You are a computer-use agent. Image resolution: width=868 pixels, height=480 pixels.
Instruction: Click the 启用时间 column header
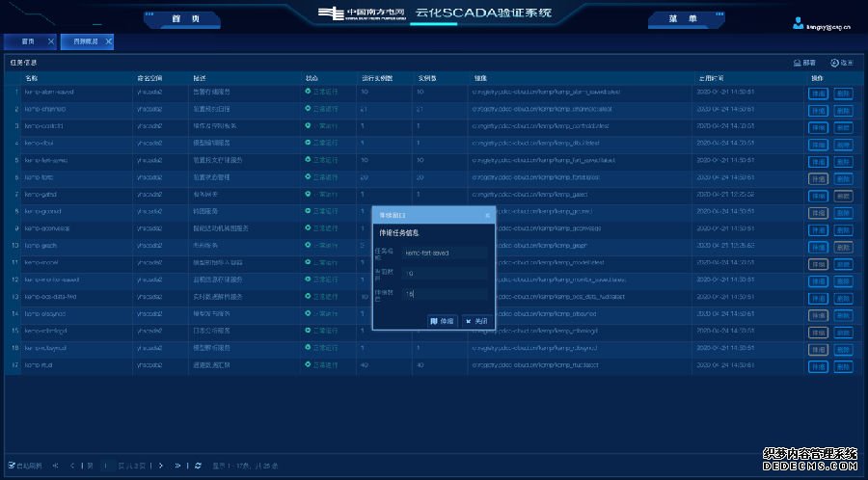711,78
